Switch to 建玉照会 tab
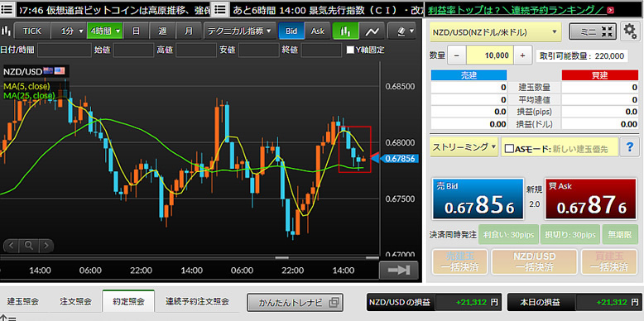 (x=23, y=302)
